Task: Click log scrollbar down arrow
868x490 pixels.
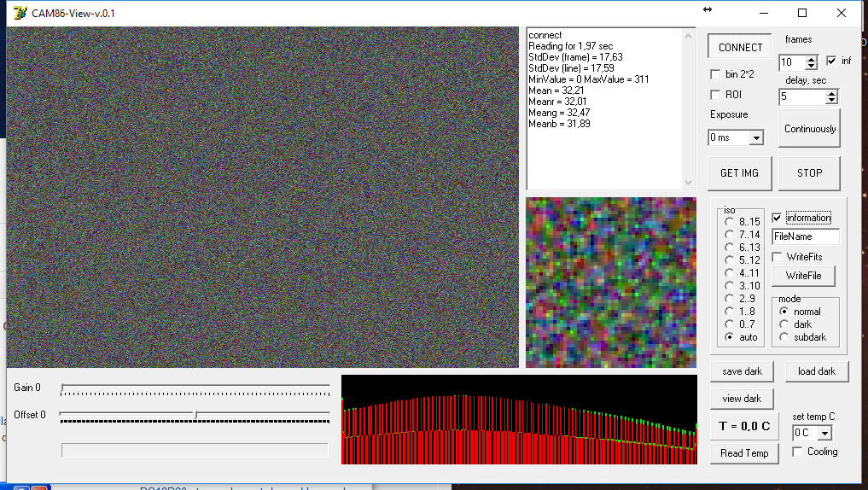Action: tap(688, 182)
